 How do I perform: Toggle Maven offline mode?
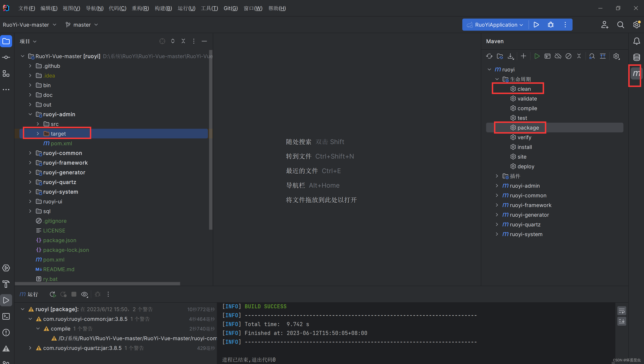[558, 56]
